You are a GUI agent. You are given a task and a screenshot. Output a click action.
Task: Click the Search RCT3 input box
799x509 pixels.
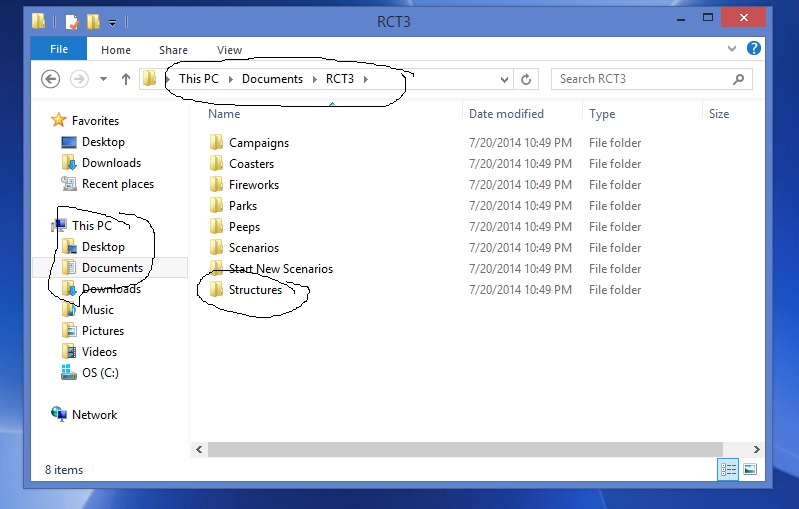tap(640, 79)
